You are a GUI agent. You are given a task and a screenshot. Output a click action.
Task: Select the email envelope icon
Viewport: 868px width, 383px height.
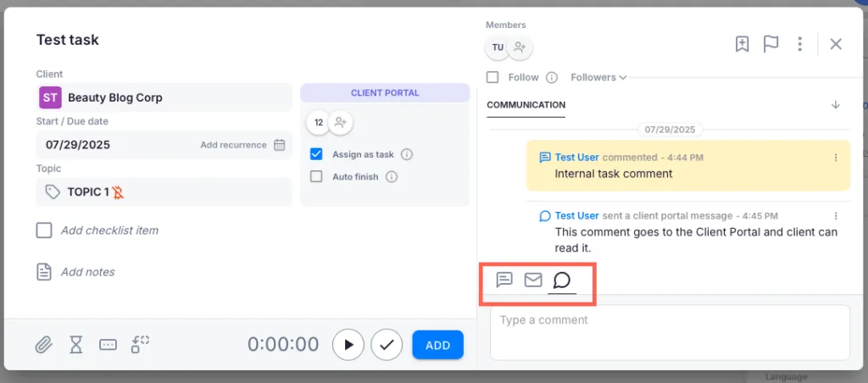[x=533, y=280]
